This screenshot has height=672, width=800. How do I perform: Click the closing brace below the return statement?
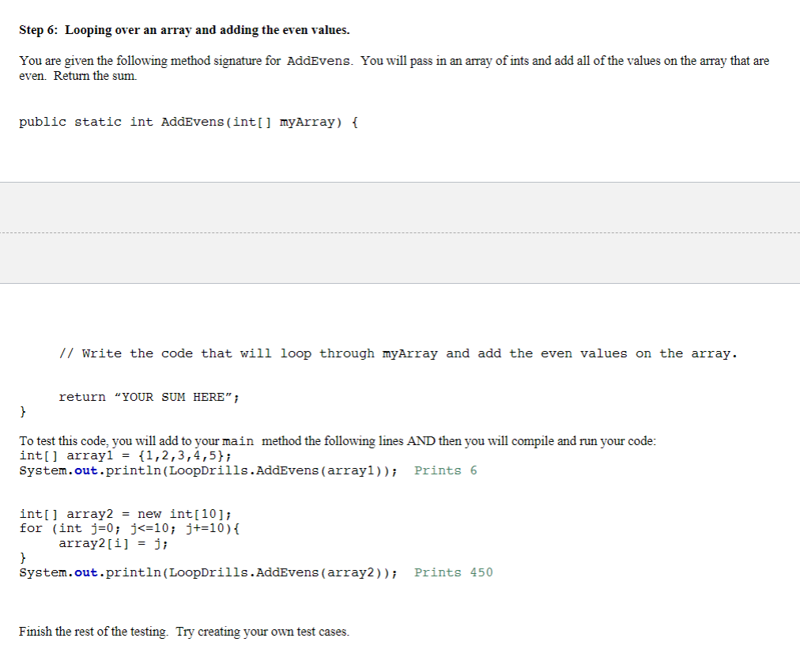22,411
